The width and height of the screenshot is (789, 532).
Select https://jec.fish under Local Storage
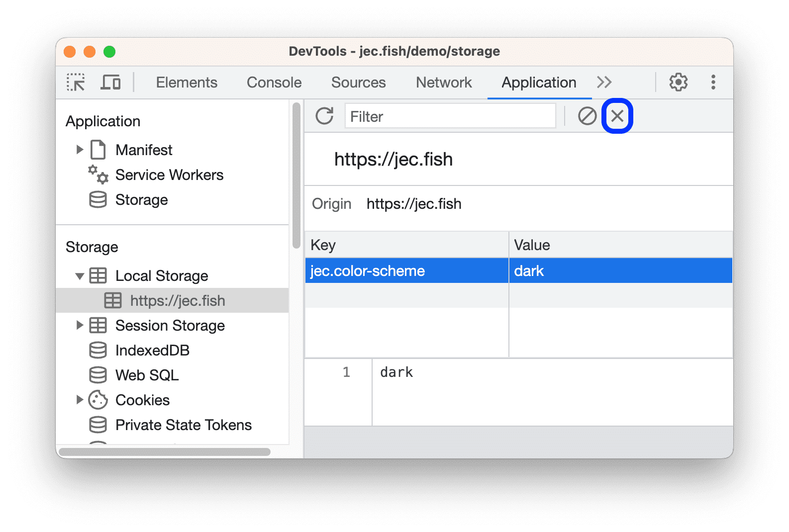[177, 301]
